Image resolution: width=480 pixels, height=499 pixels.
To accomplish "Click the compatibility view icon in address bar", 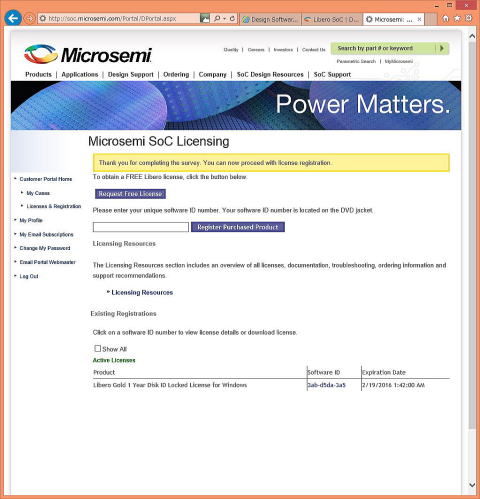I will (205, 18).
